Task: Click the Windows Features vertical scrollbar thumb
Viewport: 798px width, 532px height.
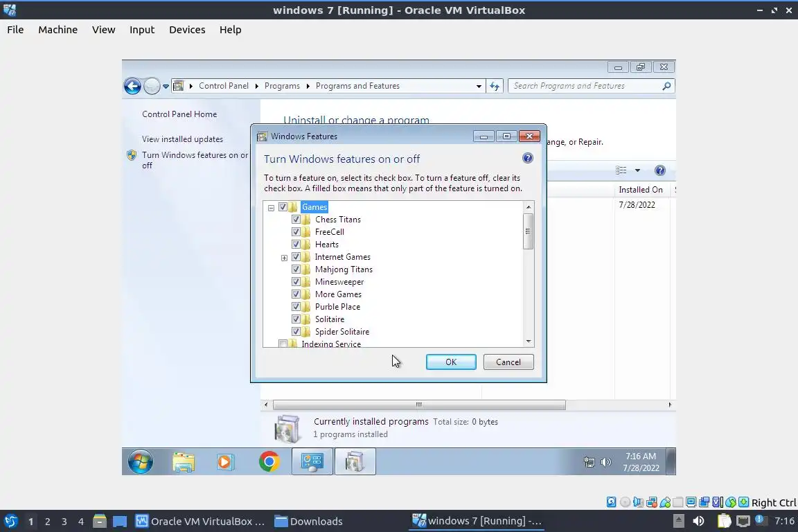Action: pos(529,231)
